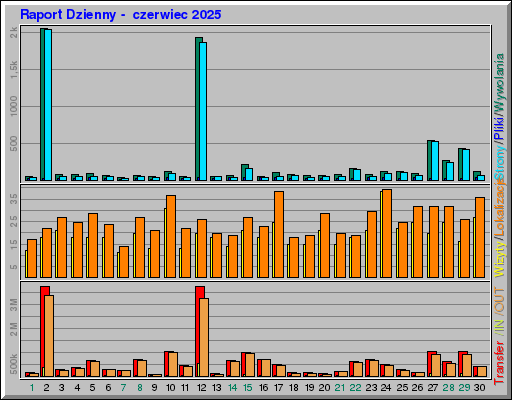Click the orange visits bar for day 10

tap(171, 236)
